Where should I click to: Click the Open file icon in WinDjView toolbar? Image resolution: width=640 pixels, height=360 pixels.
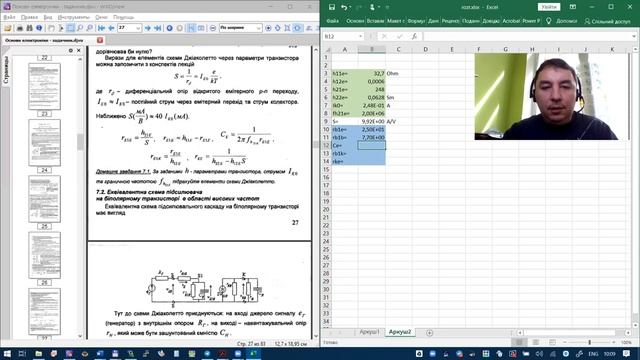click(x=8, y=28)
